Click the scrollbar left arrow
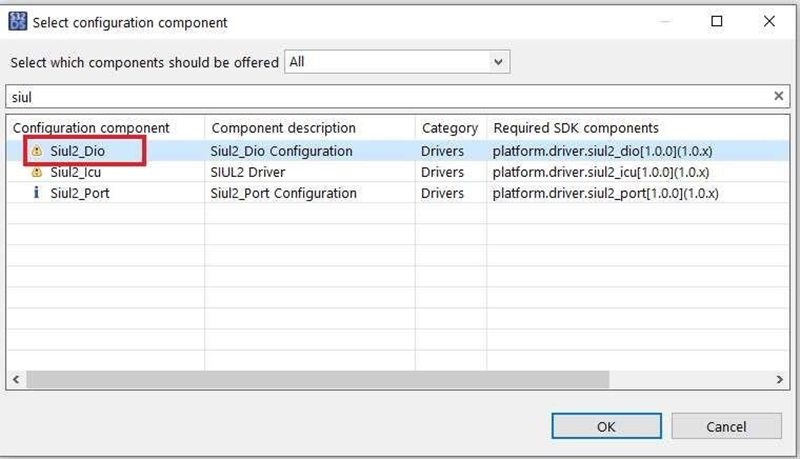The width and height of the screenshot is (800, 459). coord(16,380)
